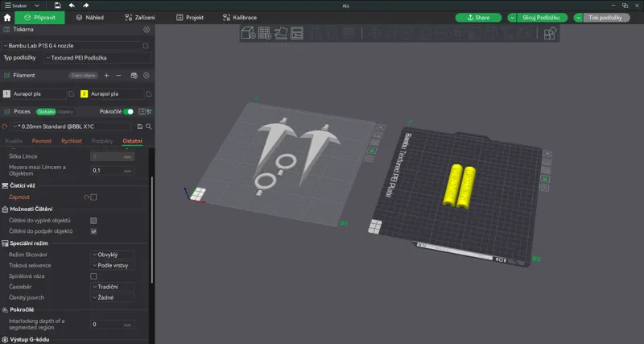The width and height of the screenshot is (644, 344).
Task: Uncheck Čištění do podpěr objektů
Action: 93,231
